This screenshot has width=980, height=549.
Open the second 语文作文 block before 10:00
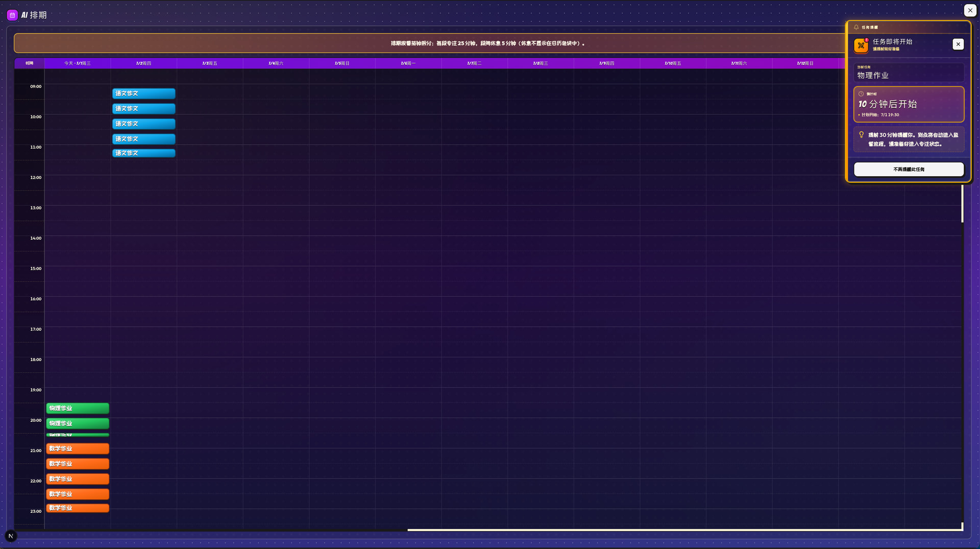[144, 109]
